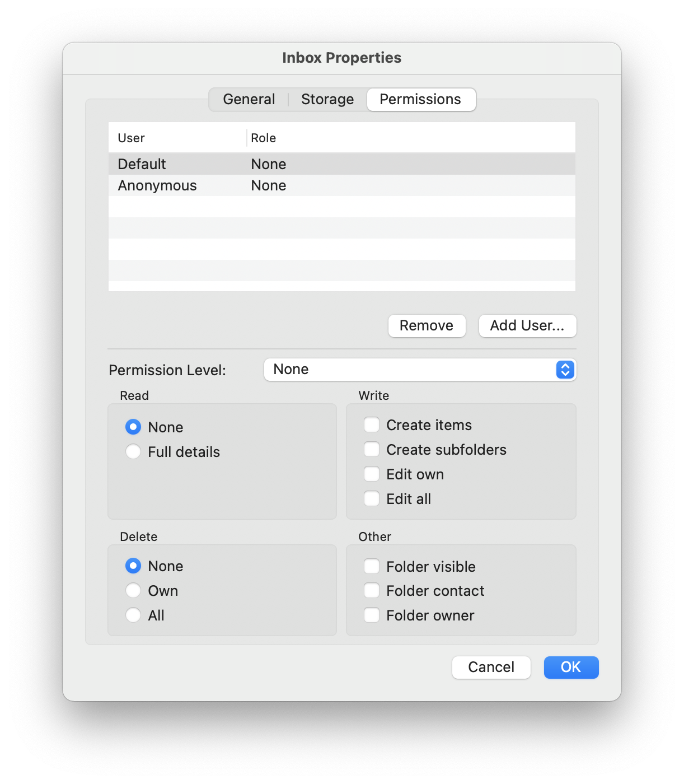This screenshot has width=684, height=784.
Task: Open the Permission Level dropdown
Action: click(x=420, y=370)
